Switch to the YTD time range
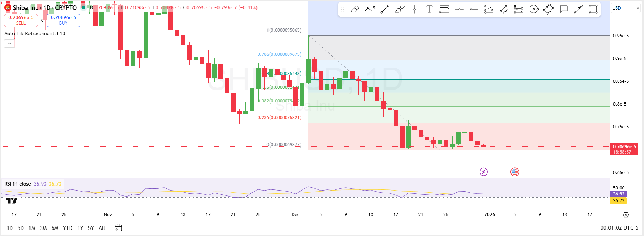 67,228
